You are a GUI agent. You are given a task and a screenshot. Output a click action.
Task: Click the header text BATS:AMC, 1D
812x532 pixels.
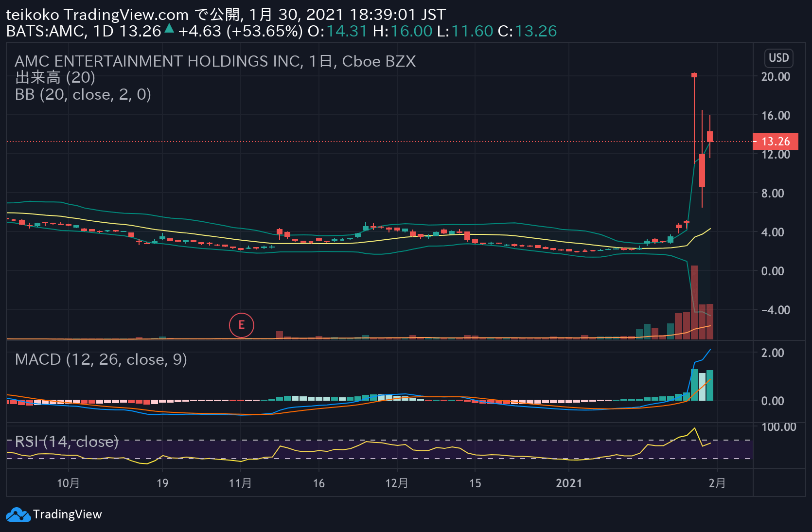tap(60, 32)
